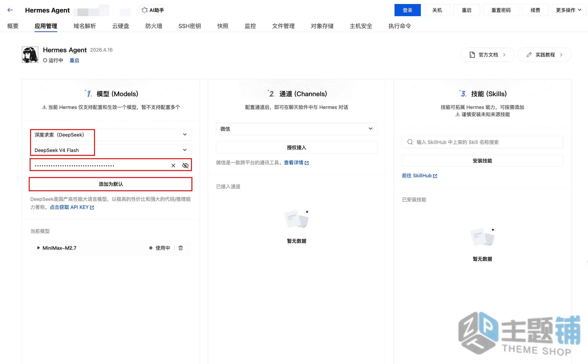Switch to the 监控 tab
The height and width of the screenshot is (364, 588).
(x=250, y=26)
